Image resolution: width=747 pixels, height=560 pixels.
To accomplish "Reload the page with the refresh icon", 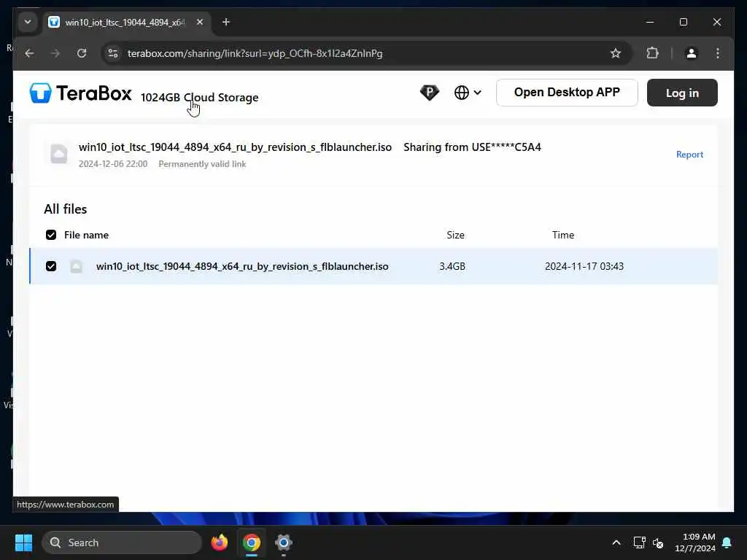I will pyautogui.click(x=82, y=53).
